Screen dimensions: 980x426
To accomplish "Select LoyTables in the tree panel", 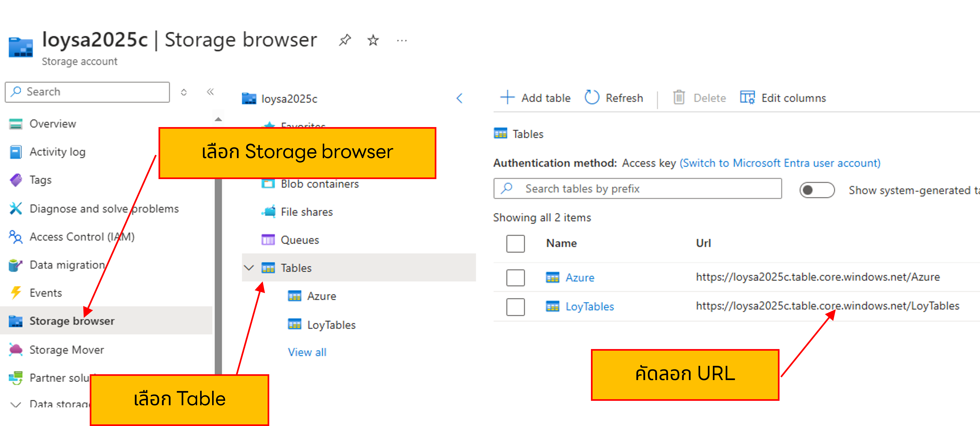I will point(331,325).
